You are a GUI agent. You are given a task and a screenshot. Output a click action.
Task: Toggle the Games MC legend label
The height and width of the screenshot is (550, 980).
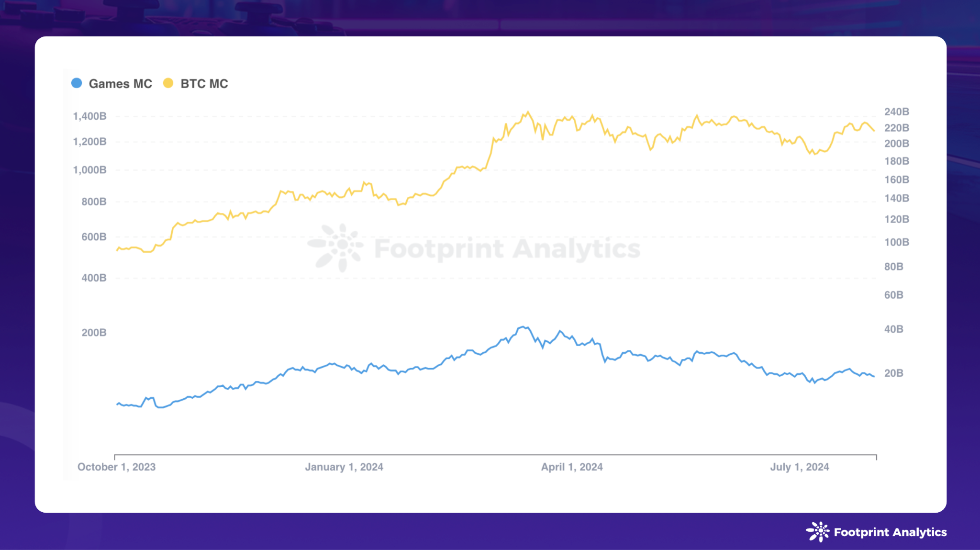pyautogui.click(x=120, y=84)
